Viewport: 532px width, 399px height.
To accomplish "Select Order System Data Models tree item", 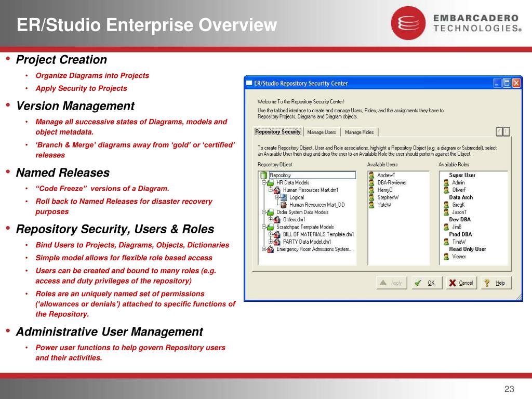I will tap(302, 212).
